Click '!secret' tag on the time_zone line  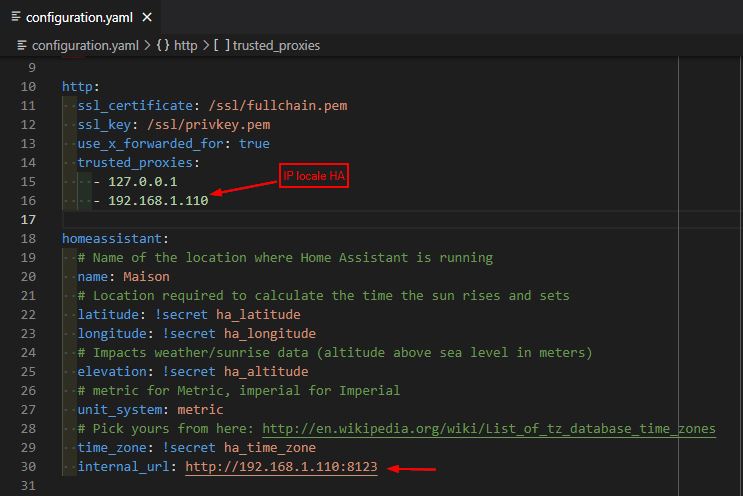189,448
